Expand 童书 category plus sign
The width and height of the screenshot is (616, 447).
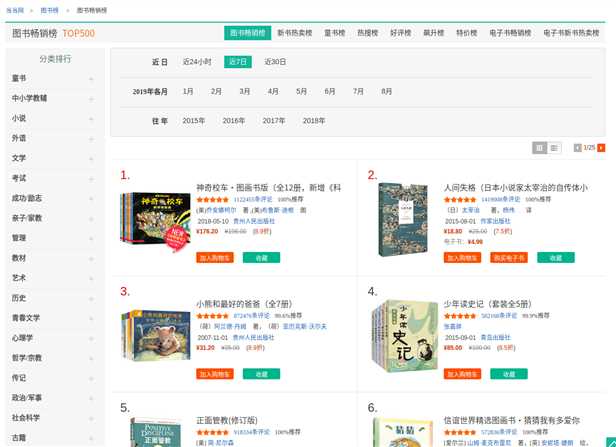coord(91,79)
